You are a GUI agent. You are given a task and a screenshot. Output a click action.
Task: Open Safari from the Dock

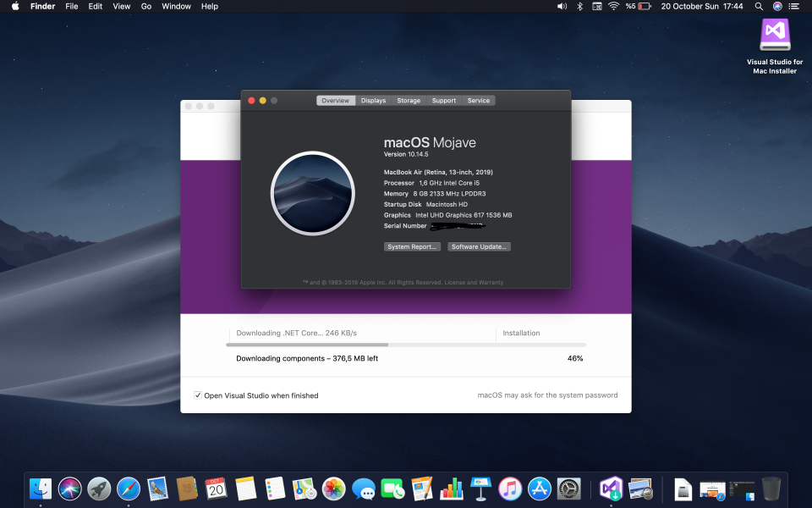coord(129,489)
